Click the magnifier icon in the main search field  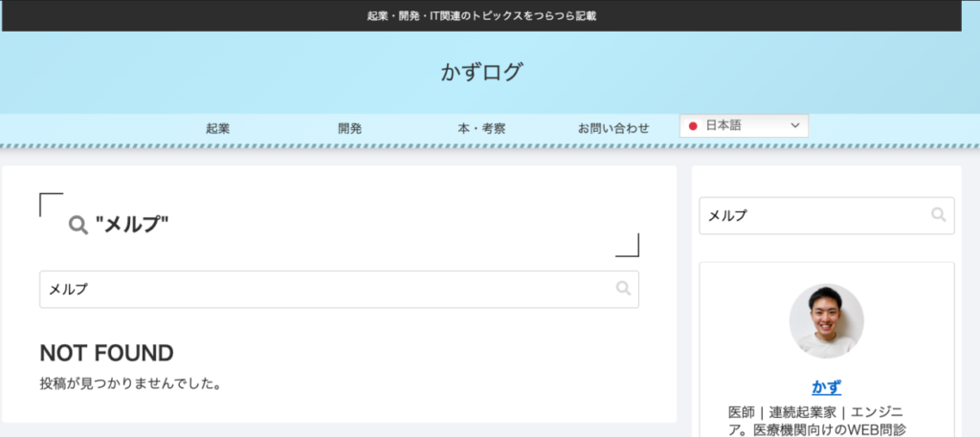point(623,288)
